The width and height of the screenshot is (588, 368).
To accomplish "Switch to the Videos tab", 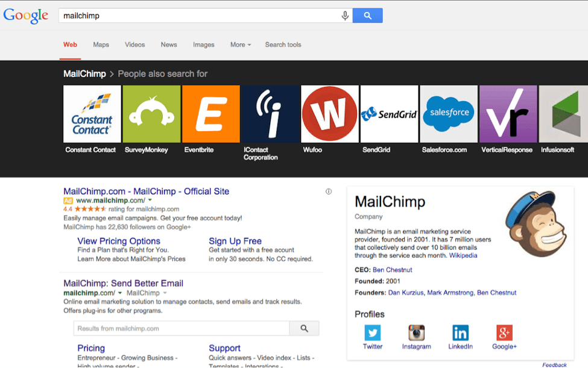I will point(134,45).
